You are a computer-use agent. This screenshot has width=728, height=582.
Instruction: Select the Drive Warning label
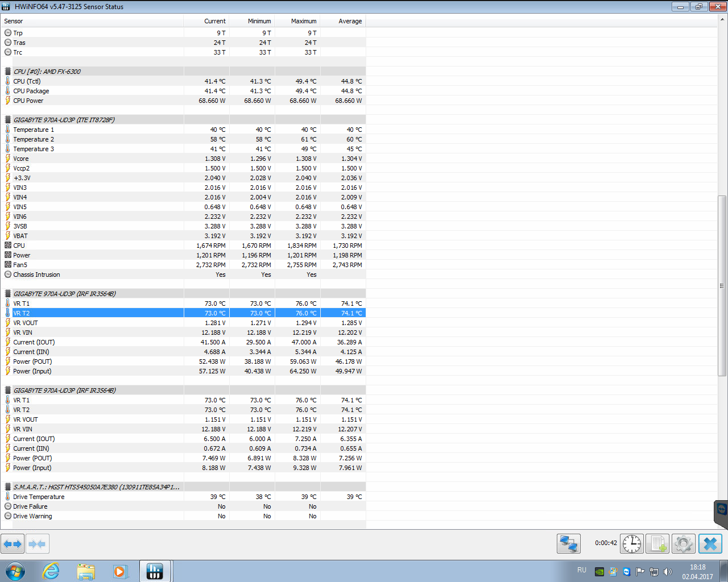pyautogui.click(x=32, y=516)
